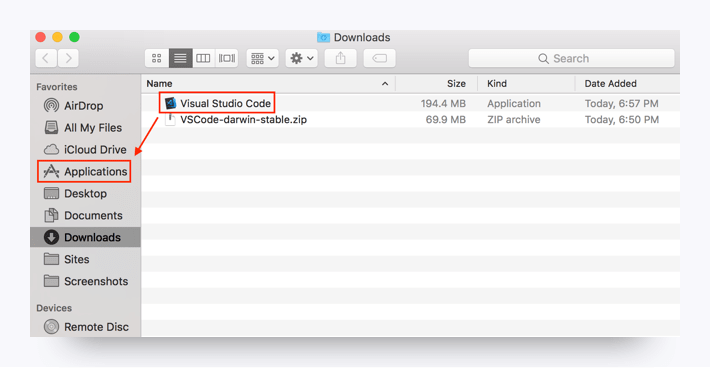Click the Share toolbar button
Screen dimensions: 710x368
(341, 58)
